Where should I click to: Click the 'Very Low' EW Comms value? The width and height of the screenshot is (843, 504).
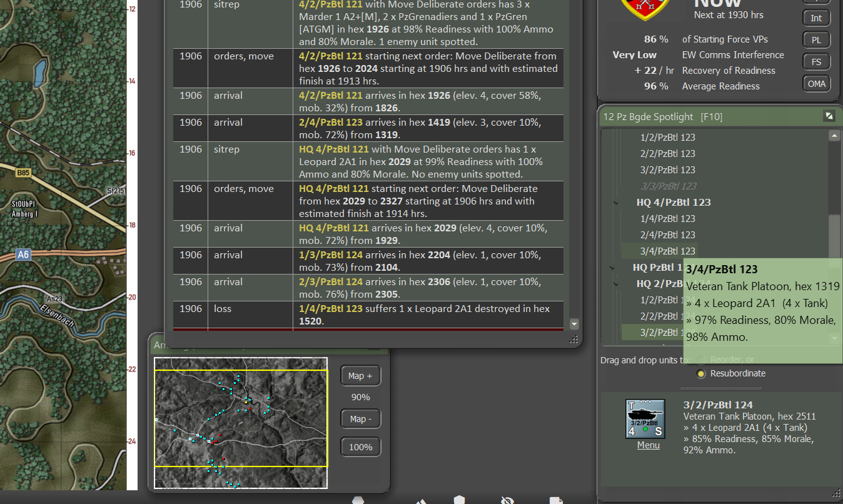tap(634, 55)
